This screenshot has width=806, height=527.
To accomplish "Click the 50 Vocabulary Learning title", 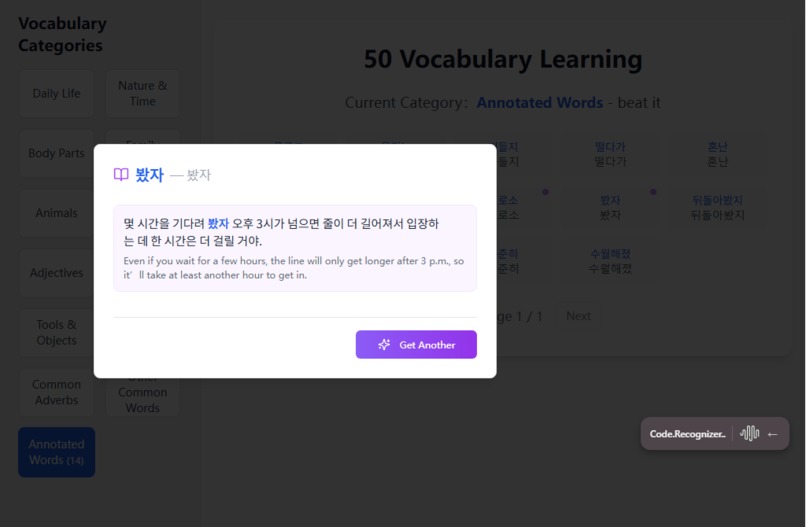I will pyautogui.click(x=503, y=59).
